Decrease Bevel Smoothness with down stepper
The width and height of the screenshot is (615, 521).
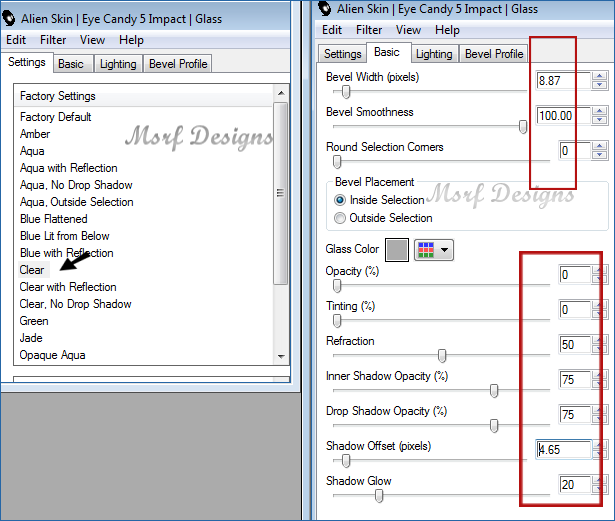pos(600,120)
